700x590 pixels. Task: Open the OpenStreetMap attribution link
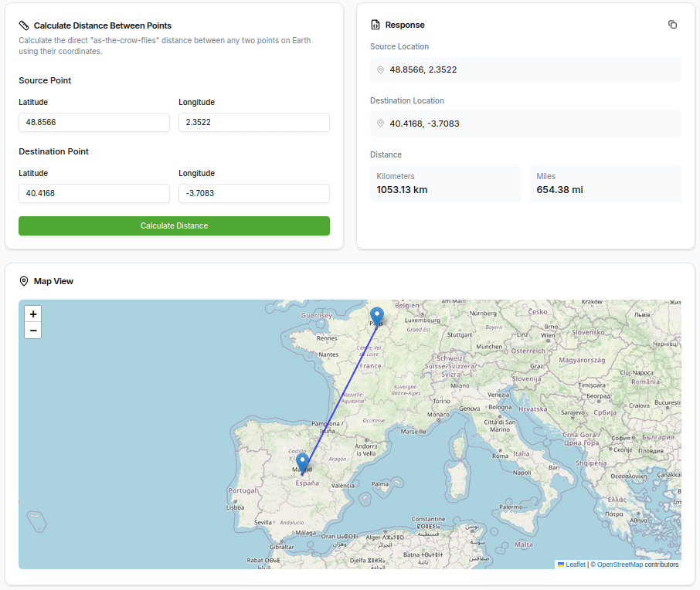coord(620,565)
